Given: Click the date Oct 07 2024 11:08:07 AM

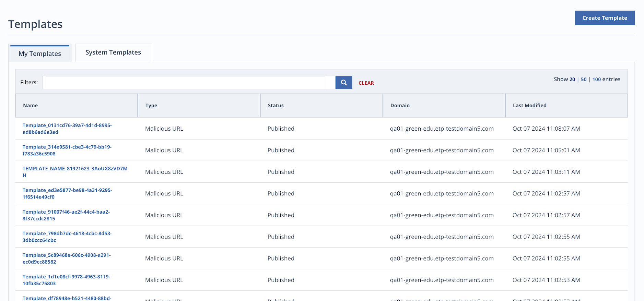Looking at the screenshot, I should 546,129.
